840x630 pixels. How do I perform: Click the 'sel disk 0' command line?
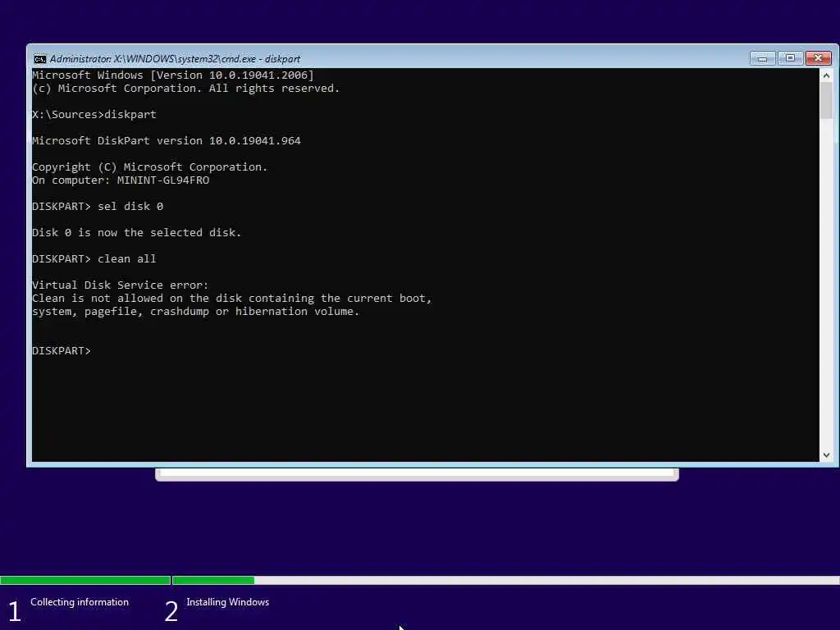pos(98,206)
